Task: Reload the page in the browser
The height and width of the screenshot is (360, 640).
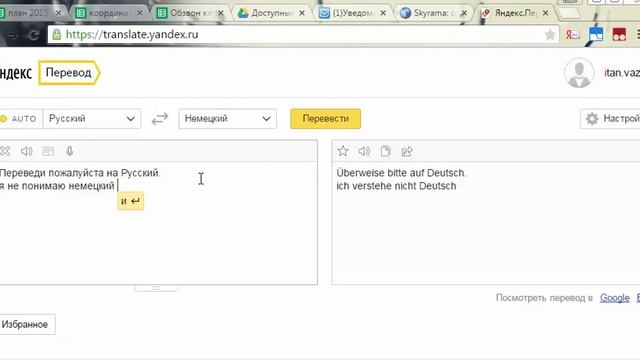Action: pyautogui.click(x=33, y=35)
